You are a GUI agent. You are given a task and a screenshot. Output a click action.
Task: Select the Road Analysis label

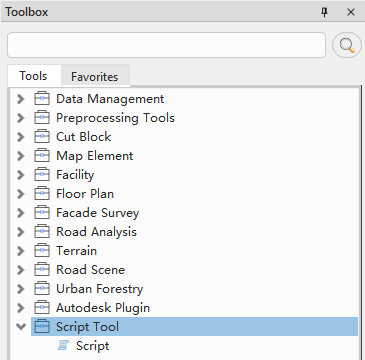(96, 232)
